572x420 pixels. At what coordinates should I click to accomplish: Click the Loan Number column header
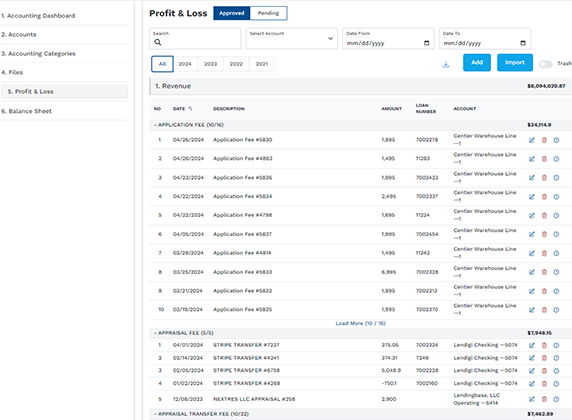pyautogui.click(x=426, y=108)
